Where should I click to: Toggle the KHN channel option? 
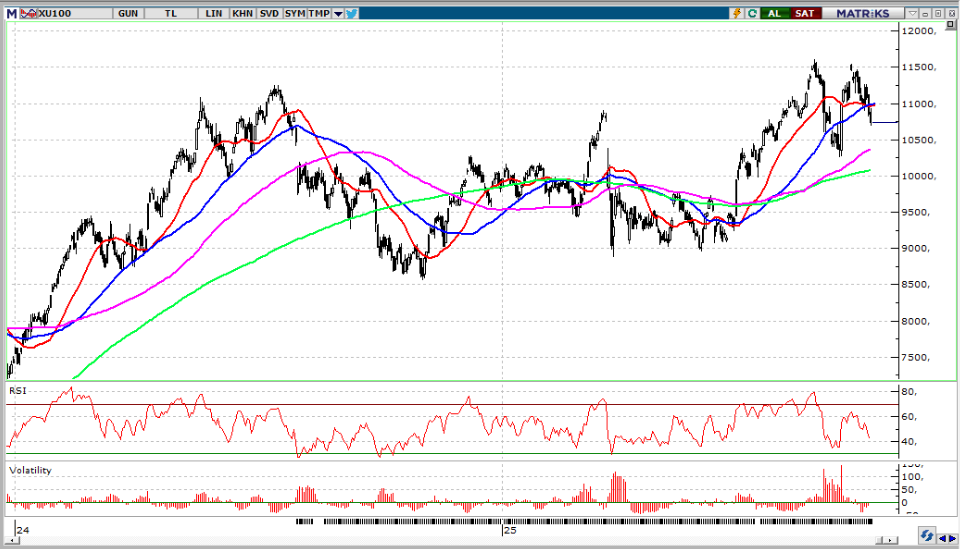point(242,13)
